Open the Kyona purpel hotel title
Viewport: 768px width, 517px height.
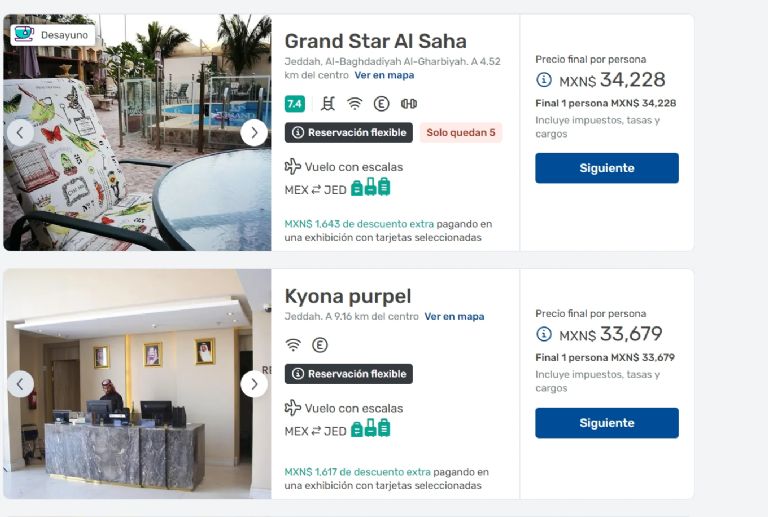(x=347, y=296)
